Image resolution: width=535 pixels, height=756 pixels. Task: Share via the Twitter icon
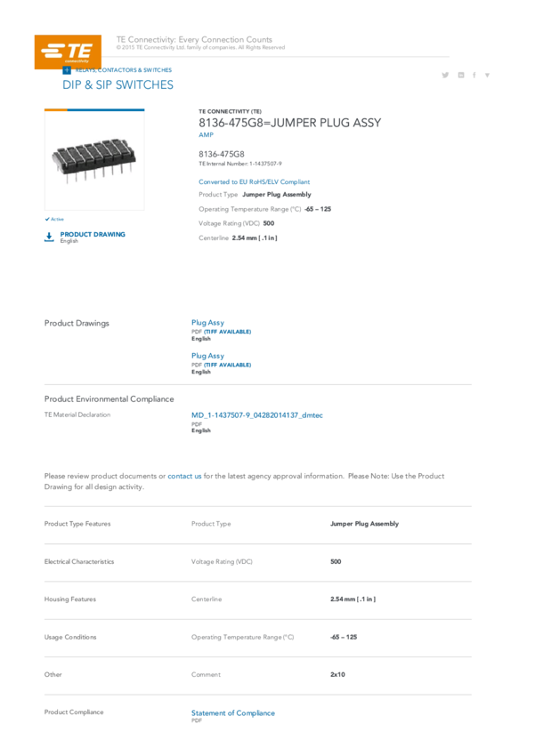(x=445, y=75)
